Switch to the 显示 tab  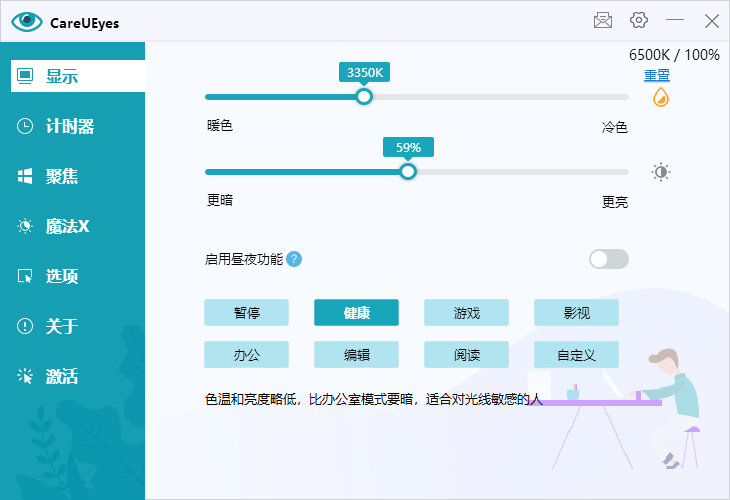(x=78, y=76)
